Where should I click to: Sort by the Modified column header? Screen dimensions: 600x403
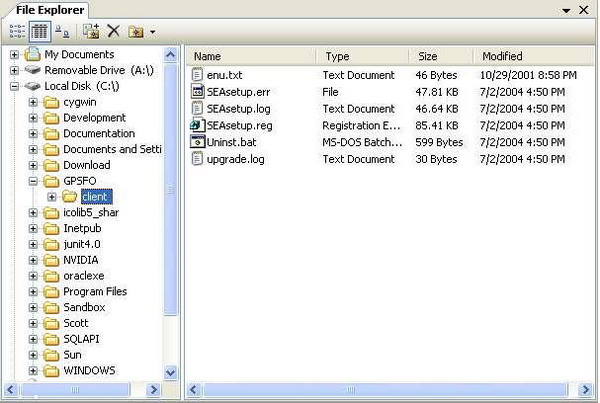pos(533,56)
